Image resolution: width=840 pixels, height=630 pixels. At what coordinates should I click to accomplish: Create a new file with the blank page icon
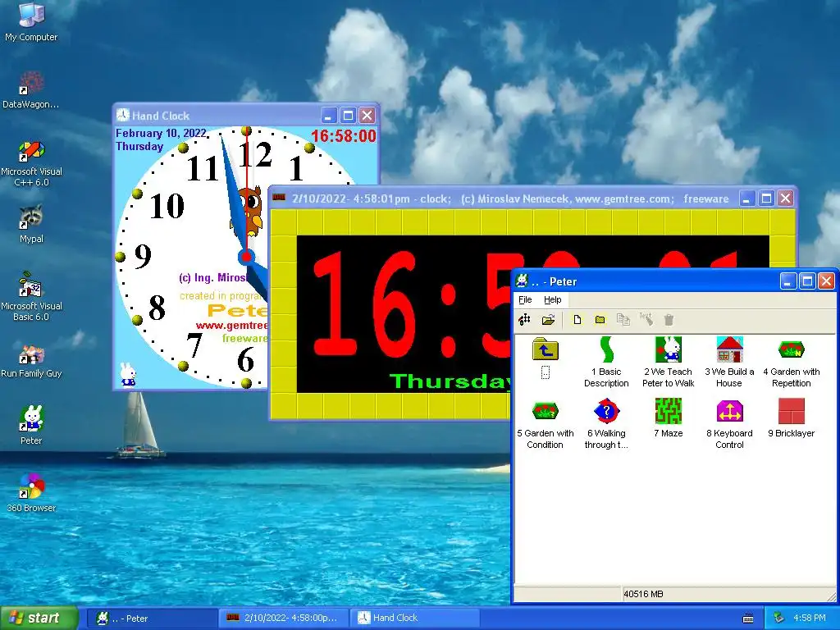(577, 320)
